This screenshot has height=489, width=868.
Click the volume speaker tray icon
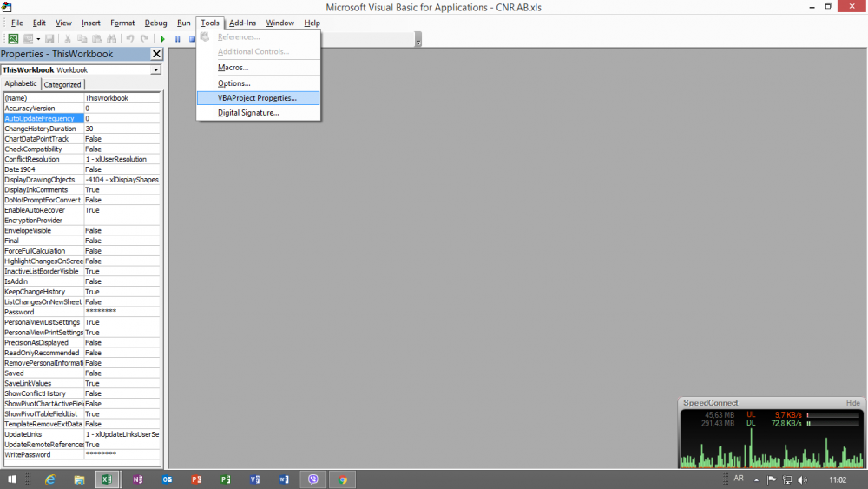tap(803, 479)
